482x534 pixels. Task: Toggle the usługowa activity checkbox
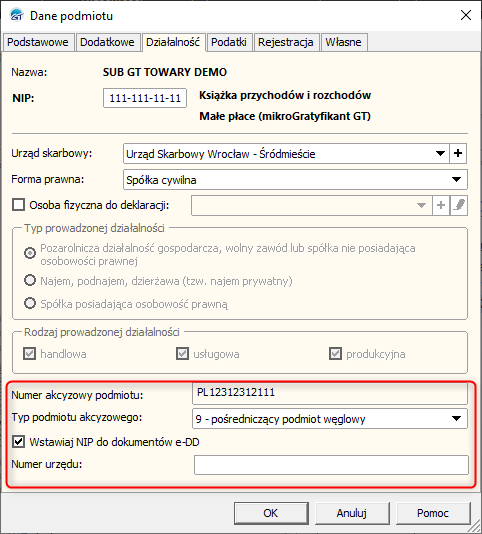[182, 354]
